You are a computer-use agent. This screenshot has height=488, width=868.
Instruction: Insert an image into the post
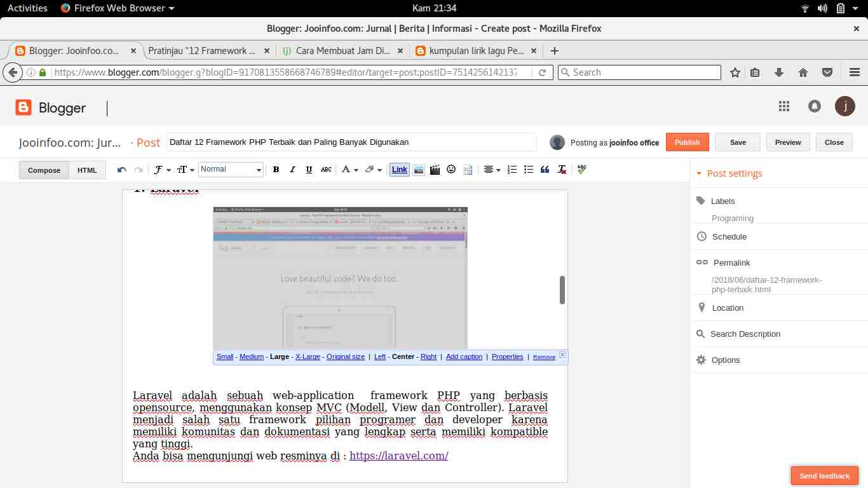tap(419, 170)
